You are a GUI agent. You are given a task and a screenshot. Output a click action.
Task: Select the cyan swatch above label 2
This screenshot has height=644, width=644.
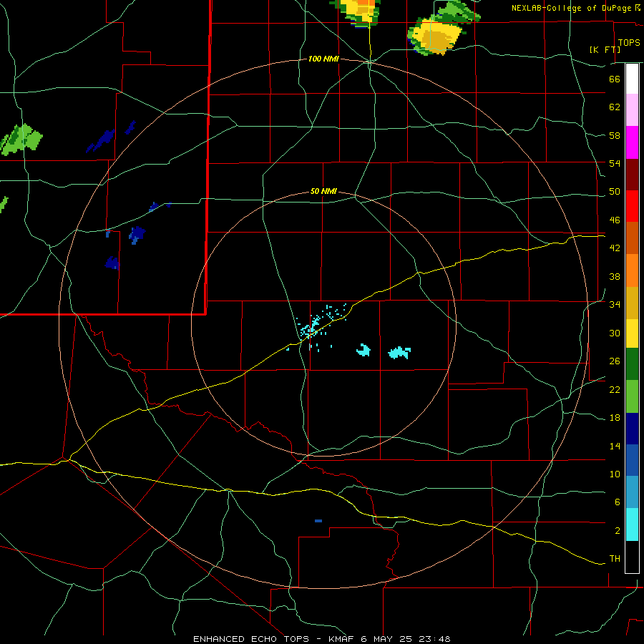[x=632, y=525]
